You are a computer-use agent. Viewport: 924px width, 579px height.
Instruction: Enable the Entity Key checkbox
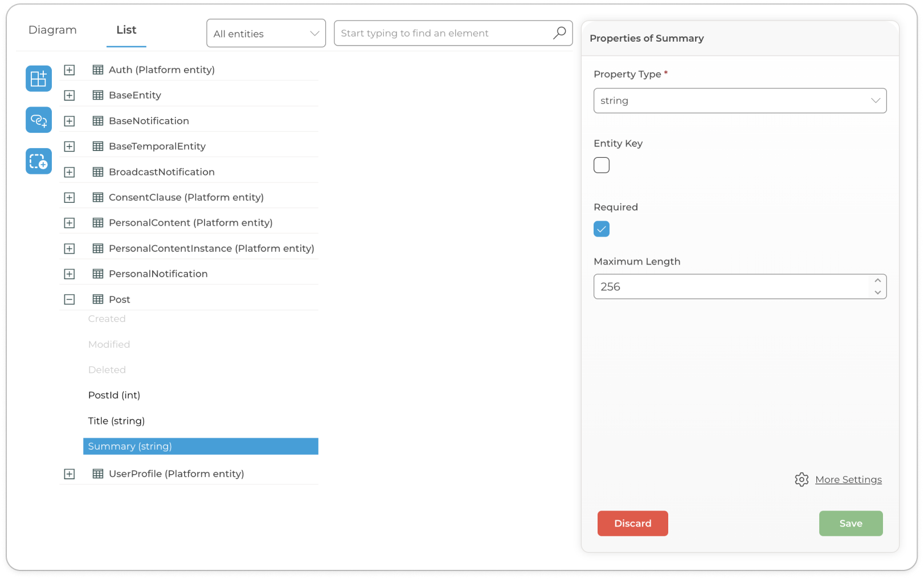pos(602,165)
